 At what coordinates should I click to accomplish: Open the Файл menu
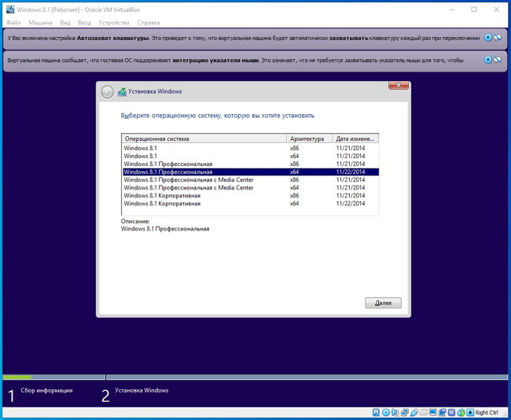[x=13, y=23]
